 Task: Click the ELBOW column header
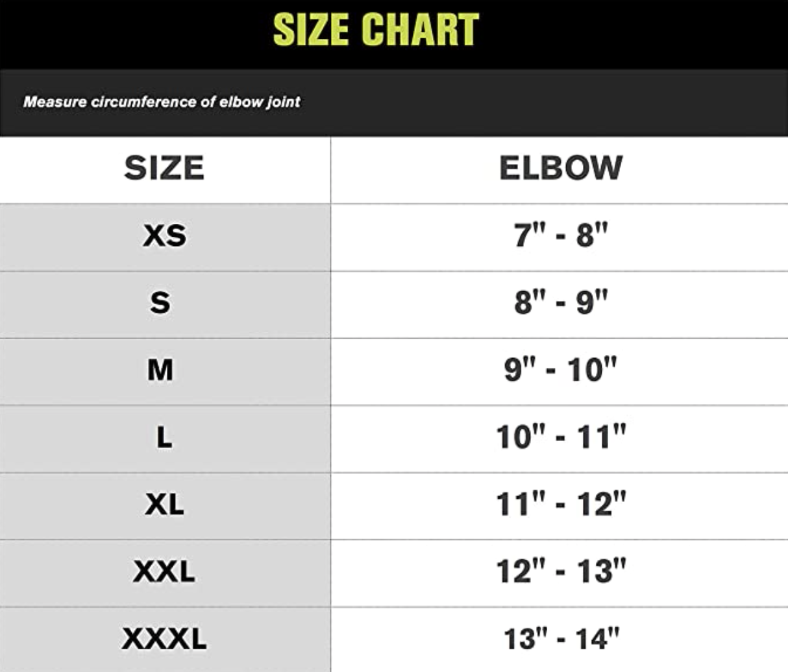pos(561,168)
